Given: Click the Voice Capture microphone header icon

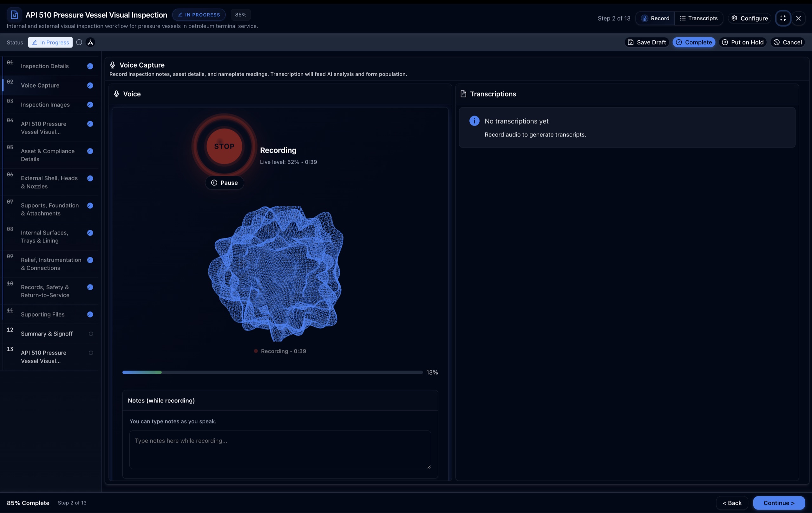Looking at the screenshot, I should (x=113, y=65).
